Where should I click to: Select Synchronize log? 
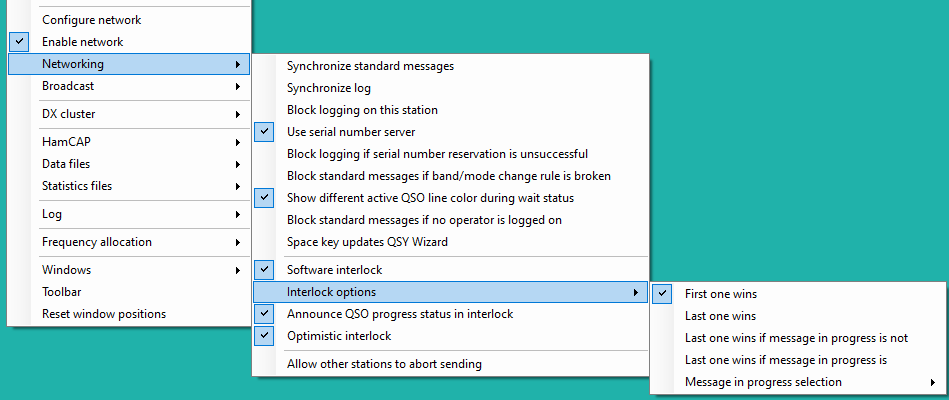450,88
